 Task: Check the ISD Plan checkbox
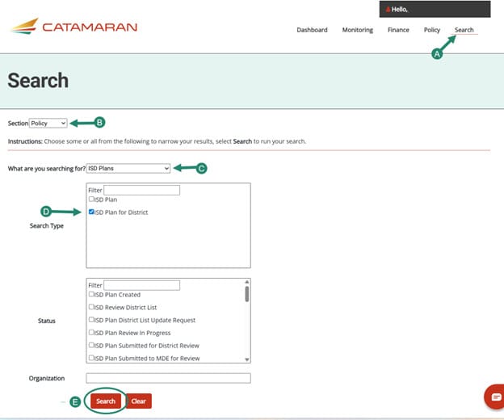(x=91, y=199)
